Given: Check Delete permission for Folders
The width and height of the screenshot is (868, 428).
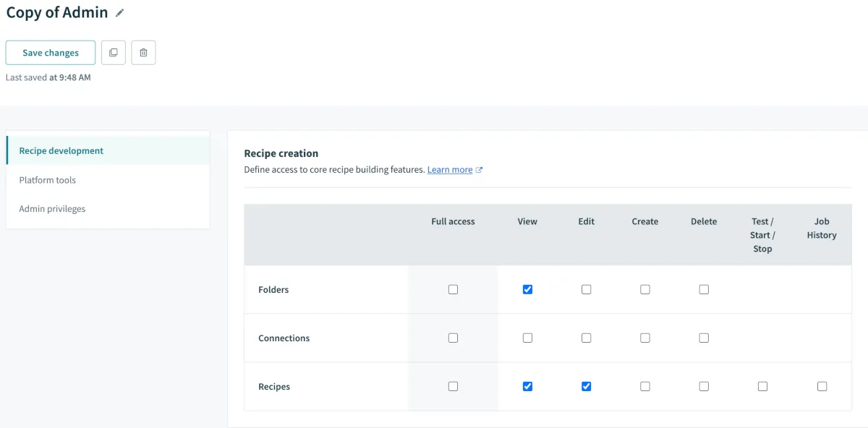Looking at the screenshot, I should [x=704, y=289].
